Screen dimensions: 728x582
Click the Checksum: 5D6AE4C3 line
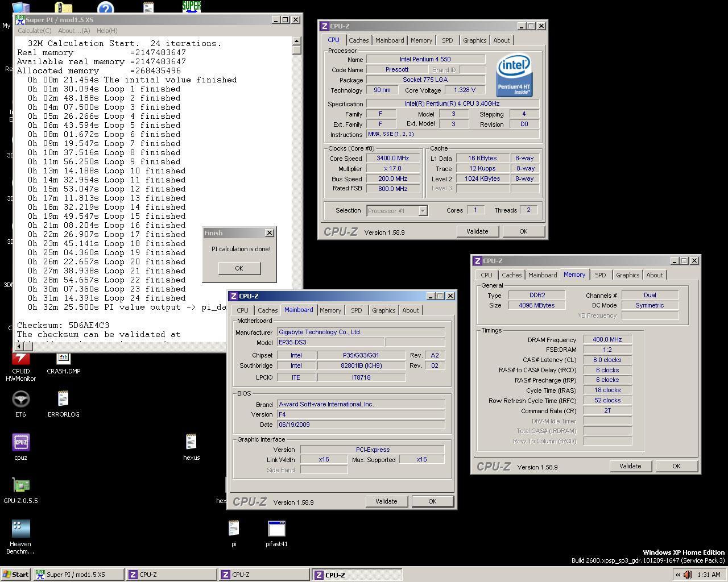pyautogui.click(x=63, y=326)
